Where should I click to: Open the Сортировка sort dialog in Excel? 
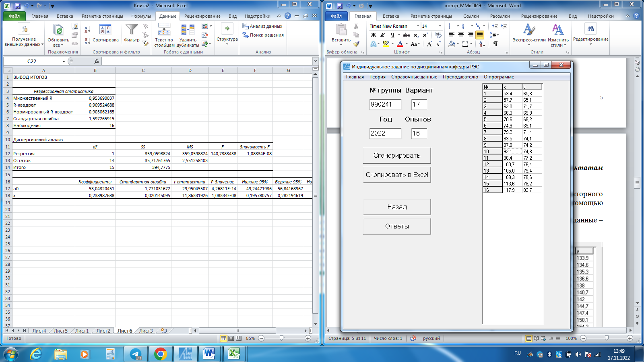coord(105,33)
